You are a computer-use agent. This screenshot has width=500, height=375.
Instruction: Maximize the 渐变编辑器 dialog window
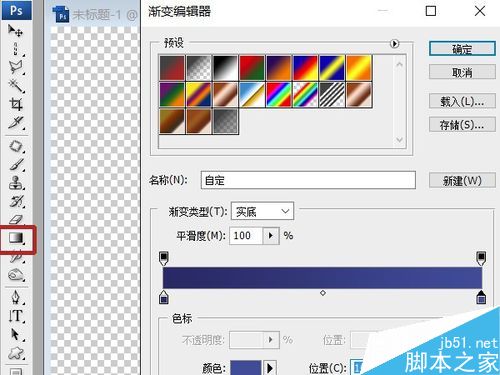tap(431, 11)
